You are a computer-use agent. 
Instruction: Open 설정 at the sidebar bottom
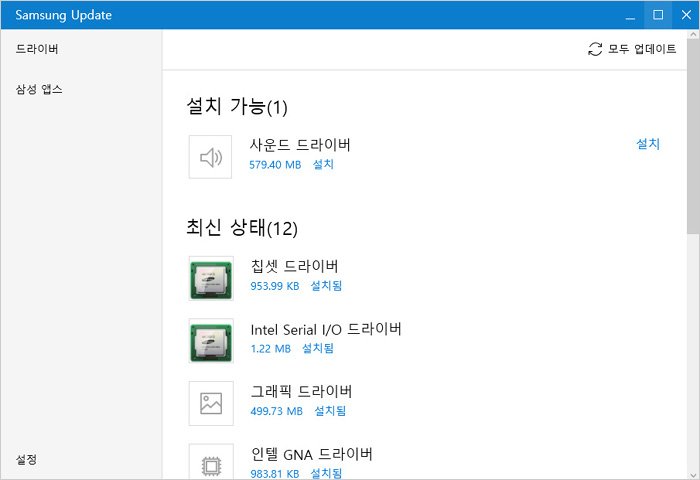pyautogui.click(x=26, y=459)
